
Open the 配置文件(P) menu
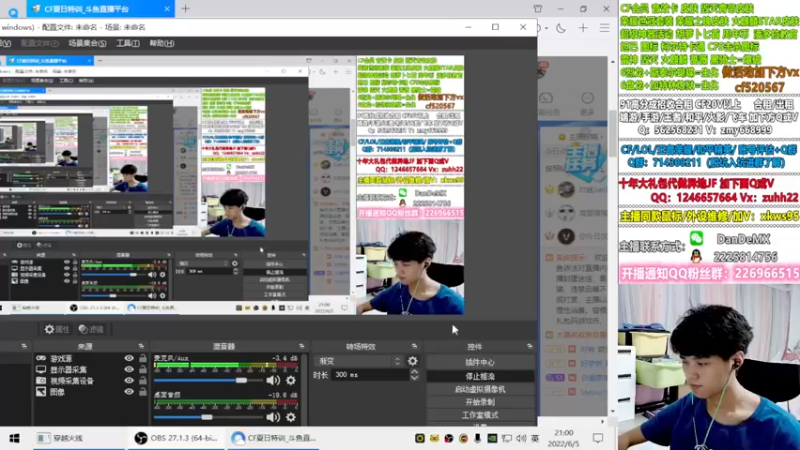[39, 43]
